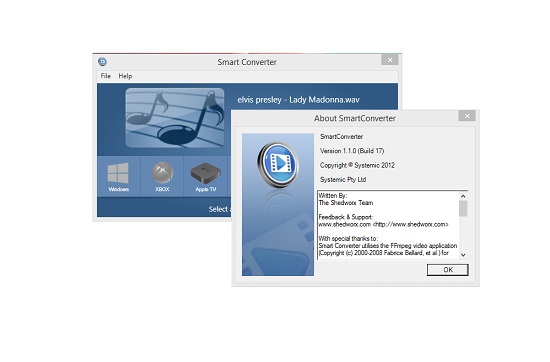Click 'The Shedworx Team' credits line

pos(346,203)
